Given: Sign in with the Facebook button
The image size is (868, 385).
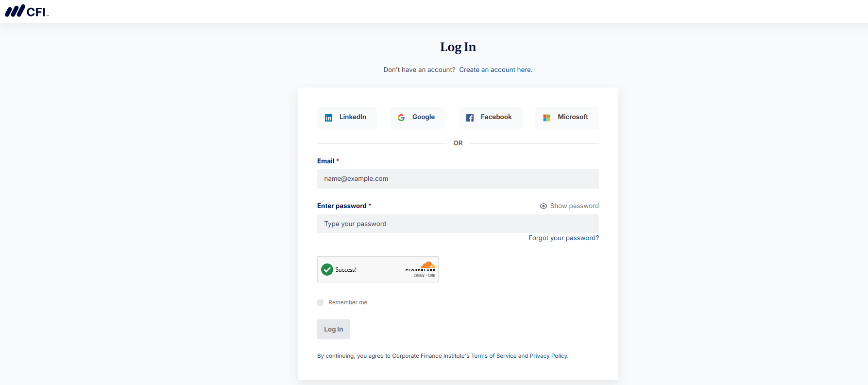Looking at the screenshot, I should click(490, 118).
